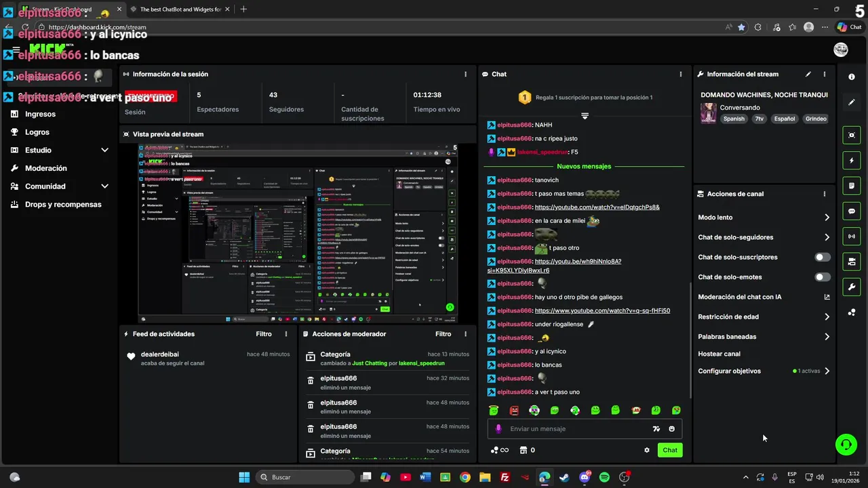Screen dimensions: 868x488
Task: Open chat settings gear icon
Action: [647, 450]
